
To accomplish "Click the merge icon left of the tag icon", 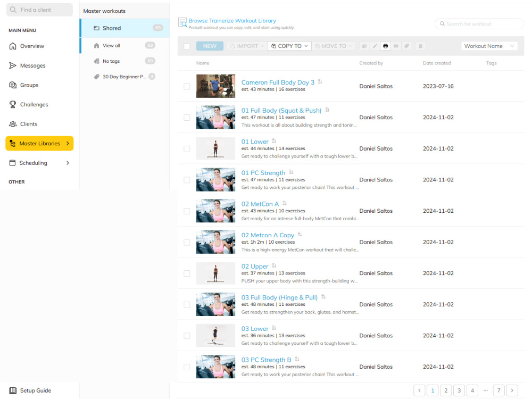I will pos(396,46).
